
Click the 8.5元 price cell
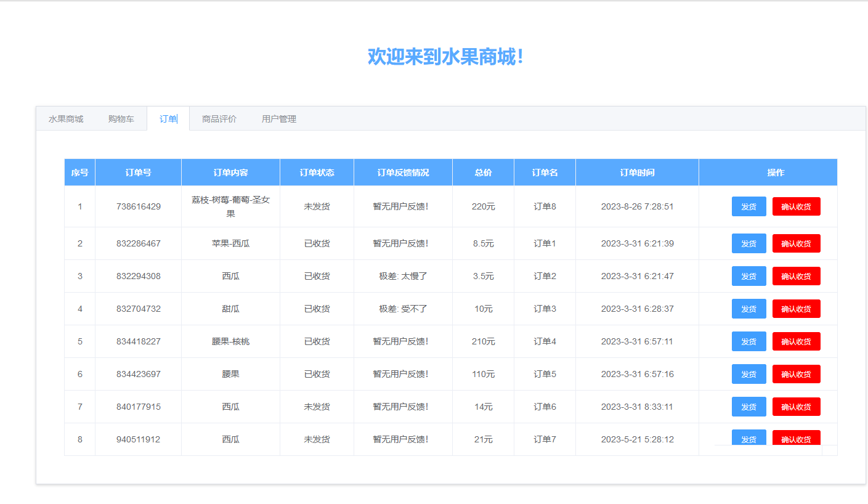(x=484, y=243)
